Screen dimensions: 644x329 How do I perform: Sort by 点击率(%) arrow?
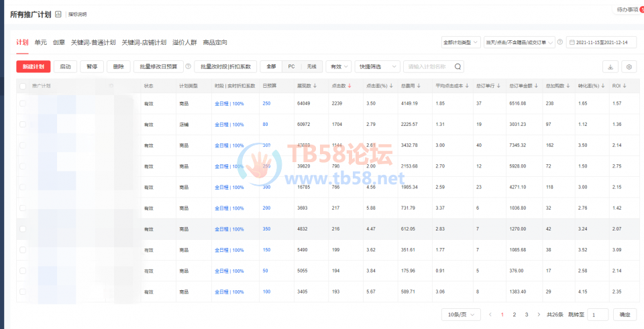coord(391,86)
